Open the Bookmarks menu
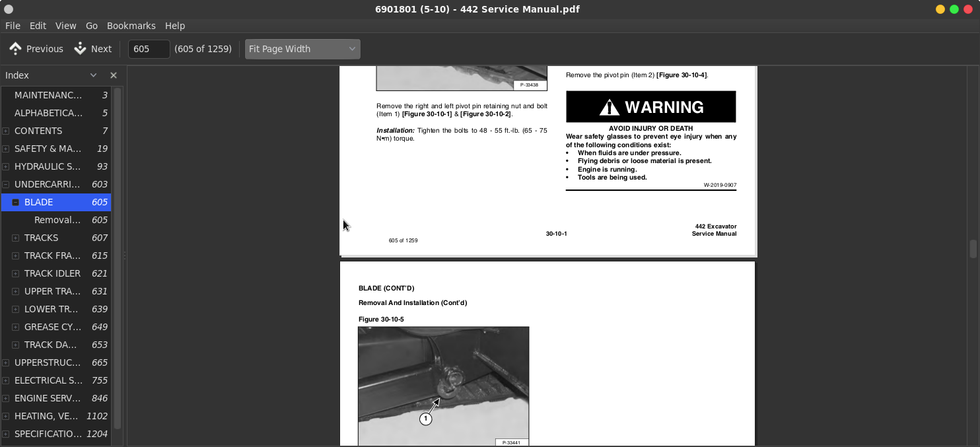The width and height of the screenshot is (980, 447). (131, 26)
